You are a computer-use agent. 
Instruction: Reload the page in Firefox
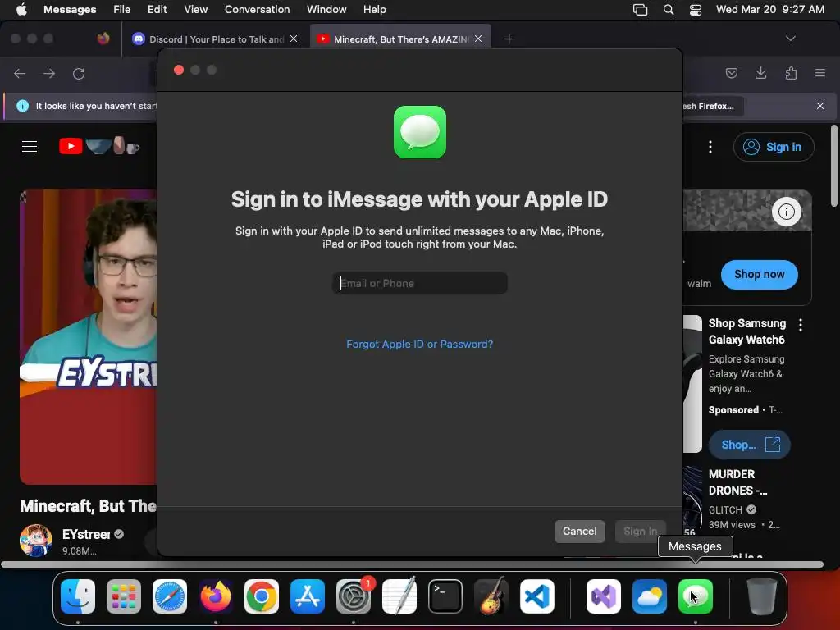(79, 73)
